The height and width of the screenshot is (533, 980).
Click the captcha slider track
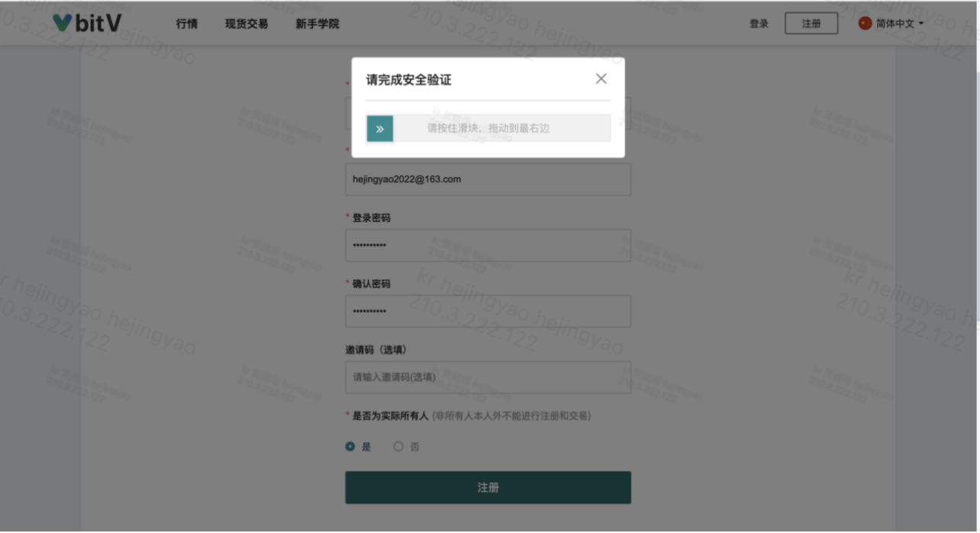(x=504, y=128)
